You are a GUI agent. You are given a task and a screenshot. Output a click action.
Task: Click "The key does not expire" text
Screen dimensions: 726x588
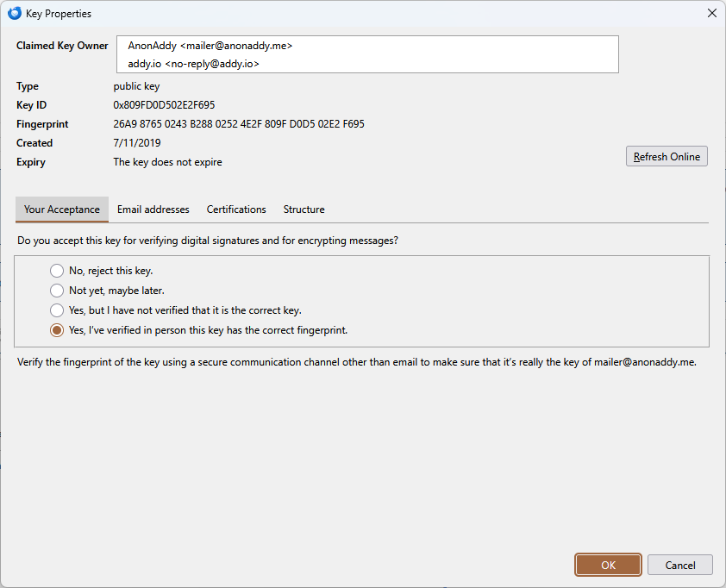[x=167, y=162]
